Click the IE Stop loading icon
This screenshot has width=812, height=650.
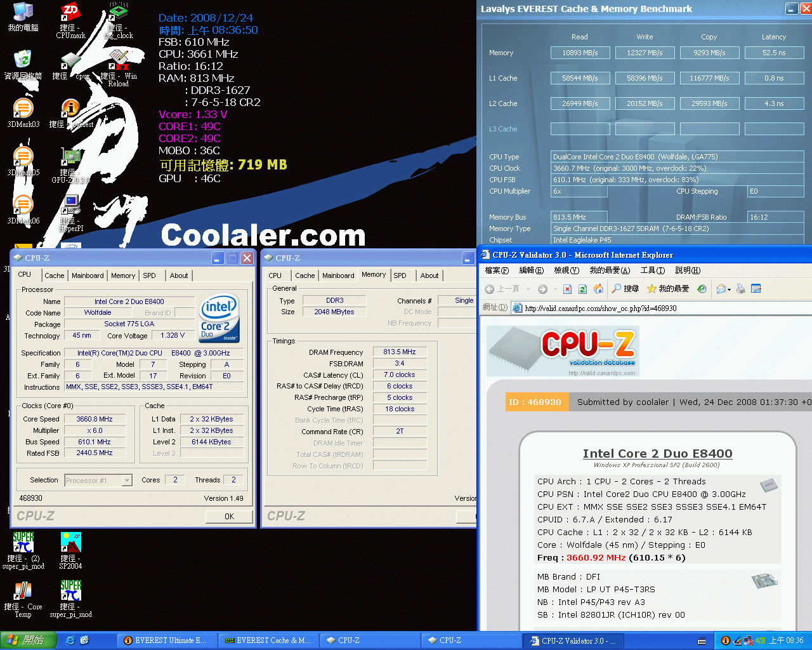pos(567,289)
